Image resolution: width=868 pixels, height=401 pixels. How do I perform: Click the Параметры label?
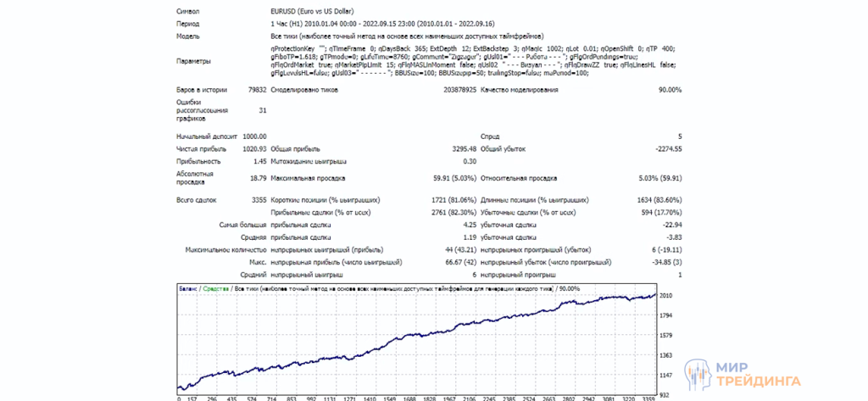[x=194, y=61]
